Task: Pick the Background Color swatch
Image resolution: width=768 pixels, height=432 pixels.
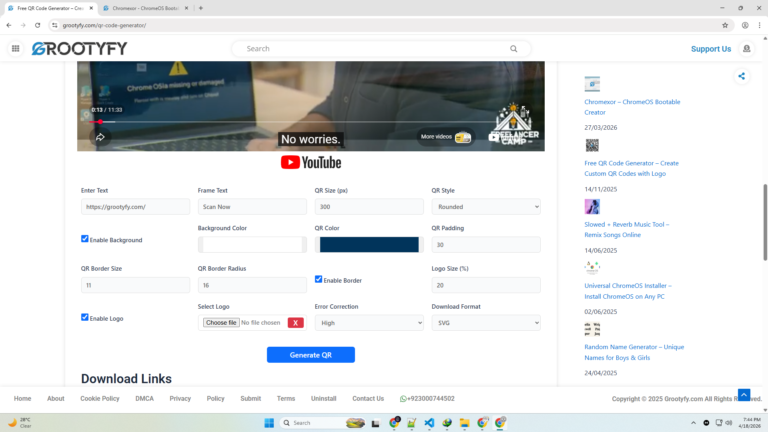Action: click(x=252, y=244)
